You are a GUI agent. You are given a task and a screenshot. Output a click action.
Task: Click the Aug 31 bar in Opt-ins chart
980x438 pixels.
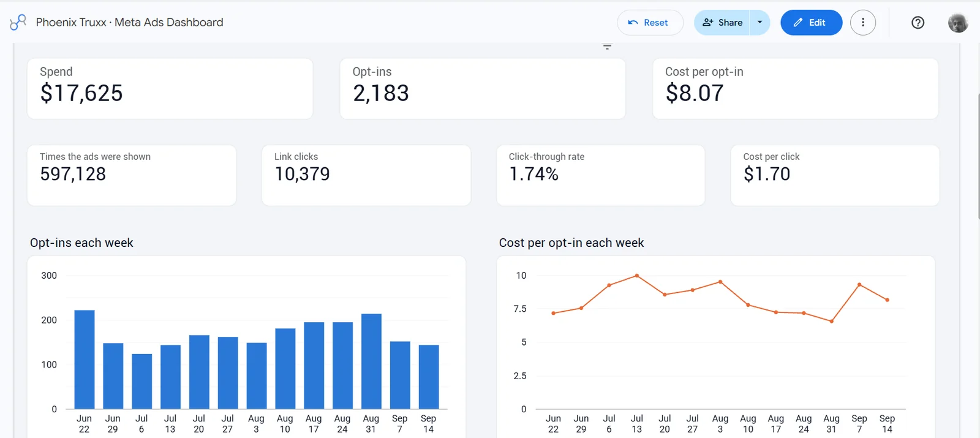[371, 361]
